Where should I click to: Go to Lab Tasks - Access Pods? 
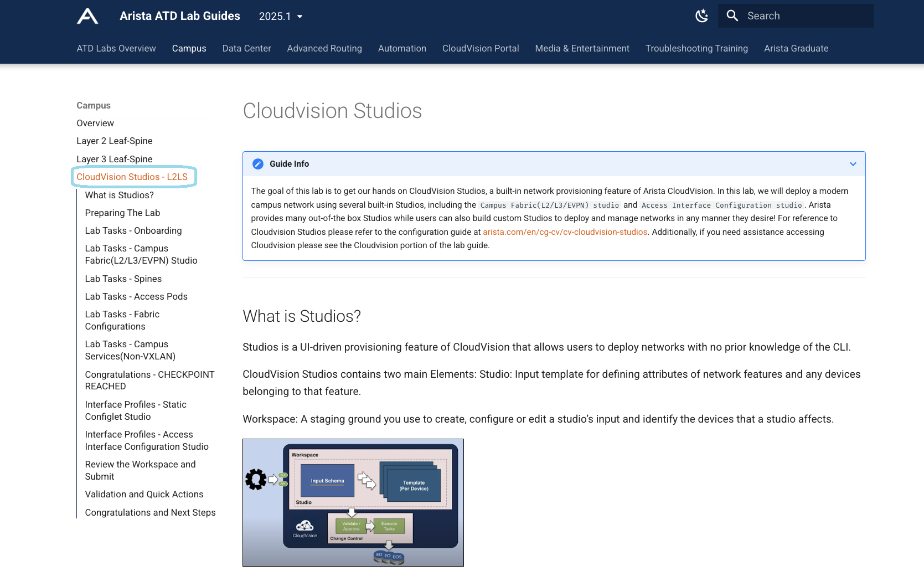click(136, 297)
